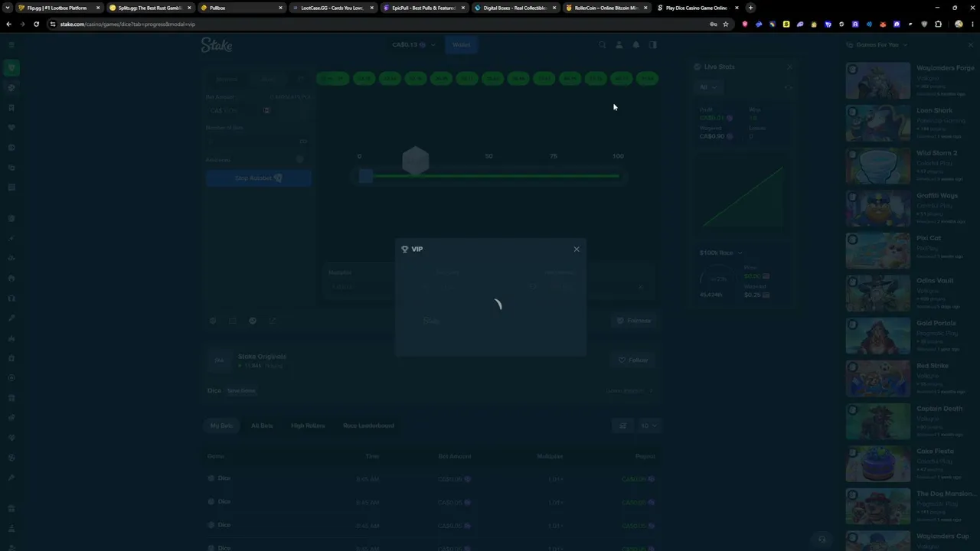Switch to the Digital Boxes browser tab

[x=515, y=8]
